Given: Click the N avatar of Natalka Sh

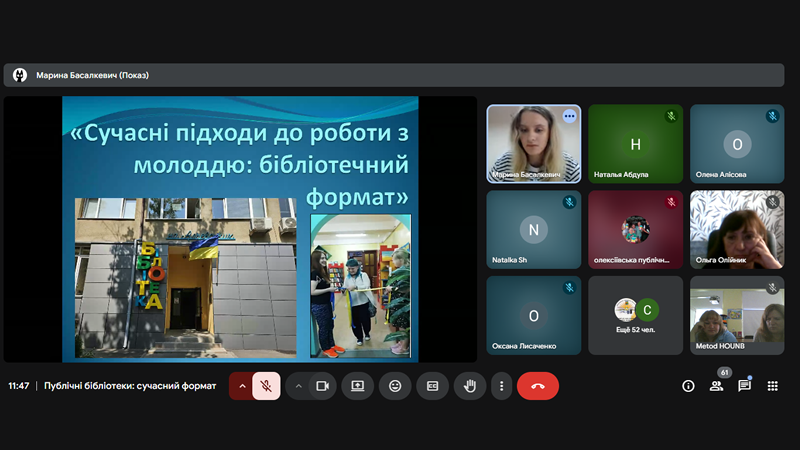Looking at the screenshot, I should point(534,230).
